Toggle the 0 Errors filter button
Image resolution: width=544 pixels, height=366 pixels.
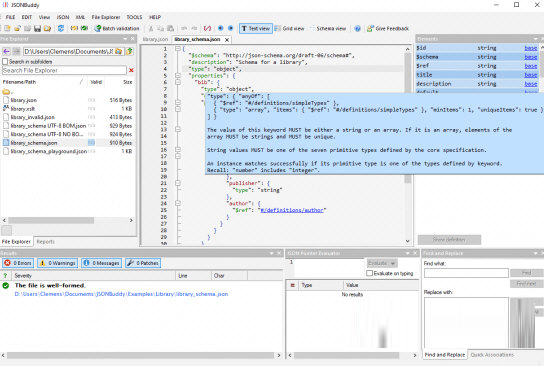[18, 263]
